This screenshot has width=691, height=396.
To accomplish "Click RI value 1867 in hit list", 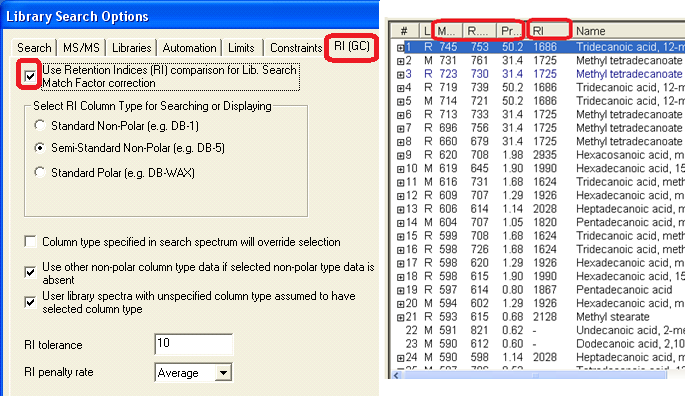I will pos(545,290).
